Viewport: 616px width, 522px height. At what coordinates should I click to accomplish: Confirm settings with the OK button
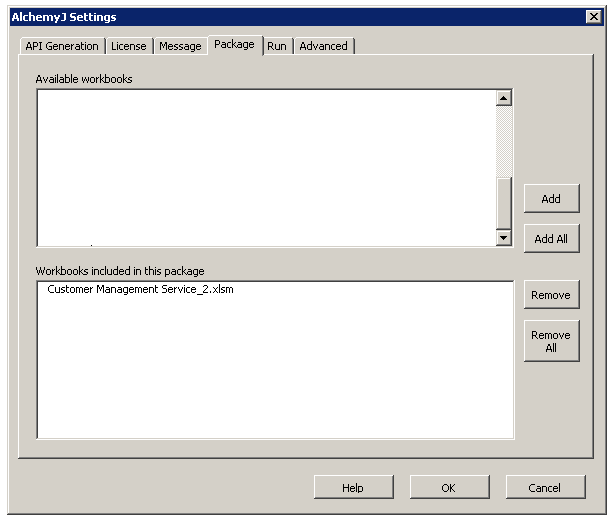coord(448,488)
